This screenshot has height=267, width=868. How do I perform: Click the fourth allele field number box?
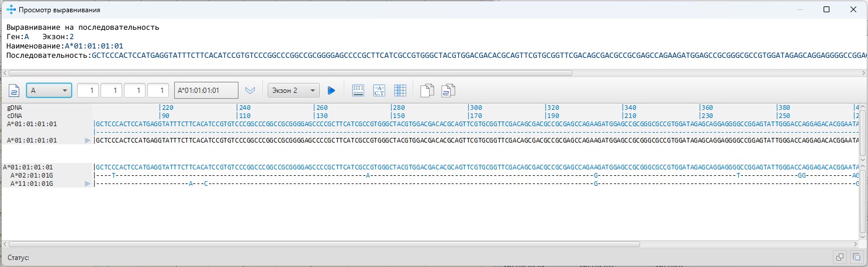click(158, 91)
